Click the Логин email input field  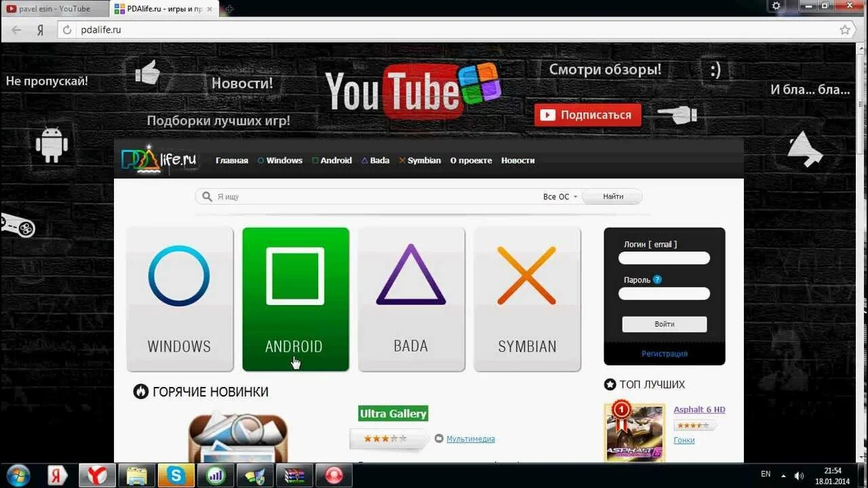pyautogui.click(x=664, y=258)
